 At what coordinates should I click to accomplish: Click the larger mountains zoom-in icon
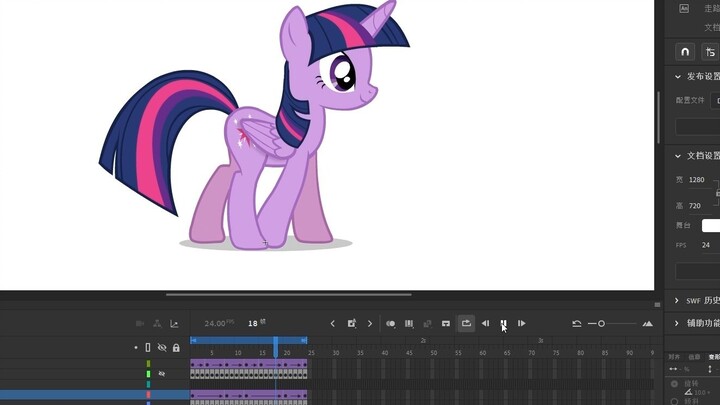point(647,324)
